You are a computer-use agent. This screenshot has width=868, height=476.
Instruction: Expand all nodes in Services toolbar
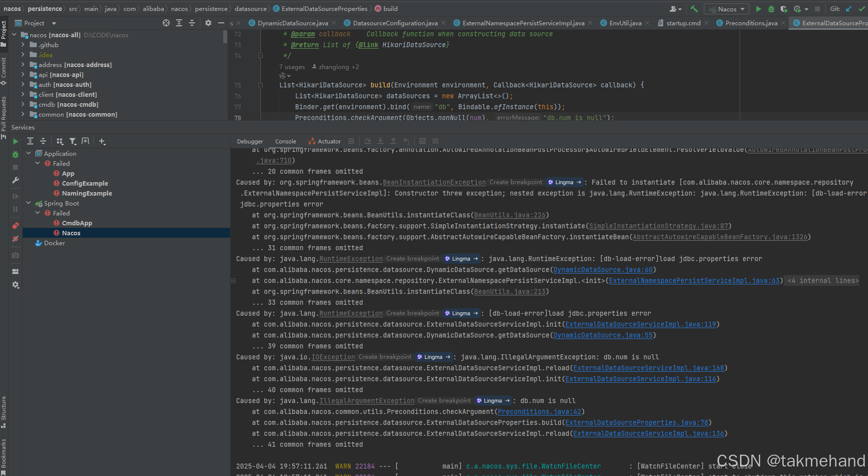[x=30, y=141]
